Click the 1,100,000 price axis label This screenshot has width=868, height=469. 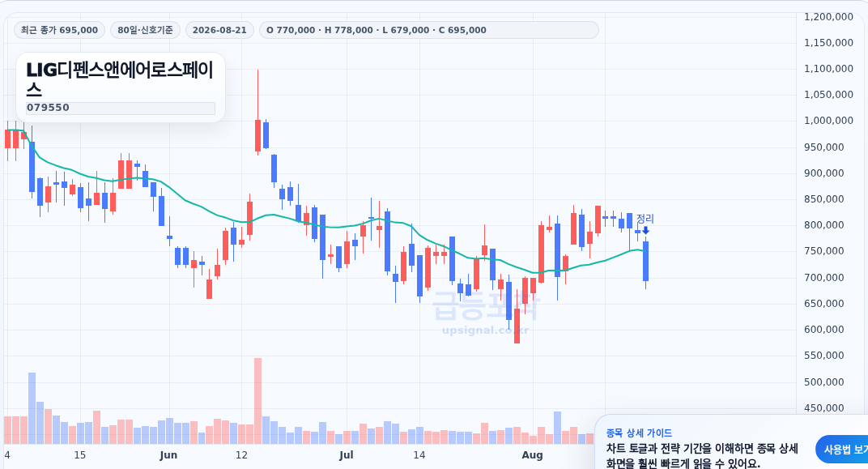click(x=828, y=69)
